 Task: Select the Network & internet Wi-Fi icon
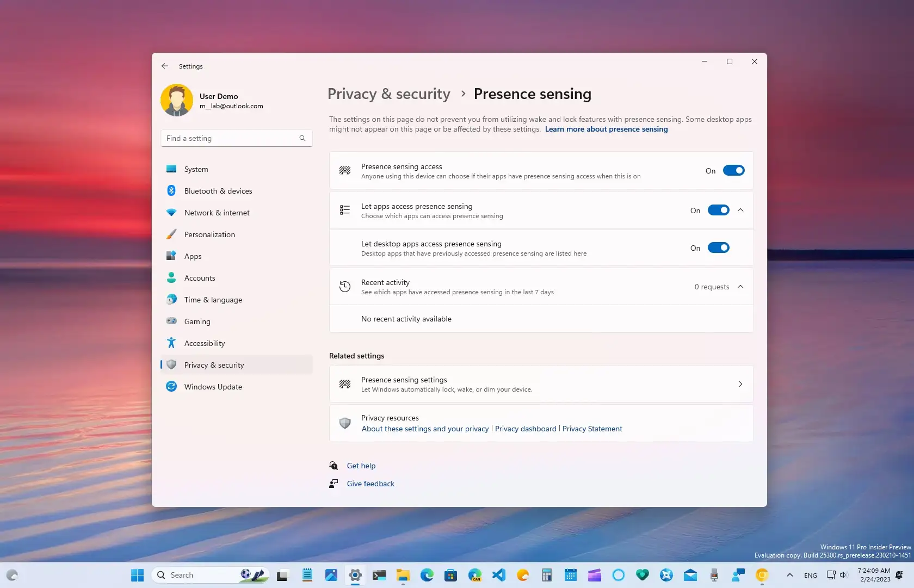pyautogui.click(x=171, y=212)
